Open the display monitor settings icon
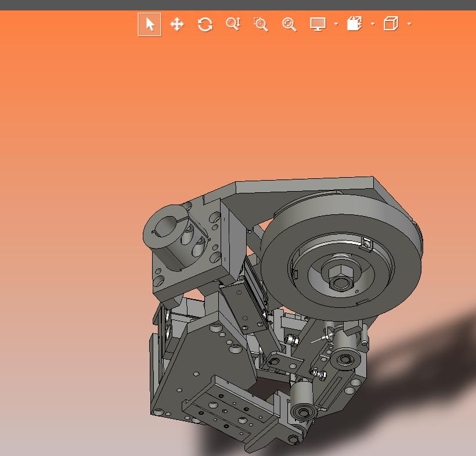This screenshot has width=476, height=456. pyautogui.click(x=318, y=24)
